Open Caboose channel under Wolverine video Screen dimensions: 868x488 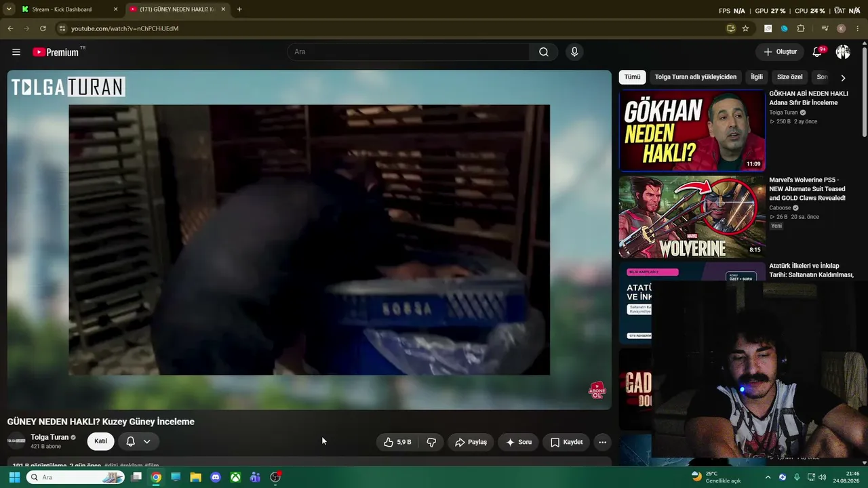click(x=780, y=208)
